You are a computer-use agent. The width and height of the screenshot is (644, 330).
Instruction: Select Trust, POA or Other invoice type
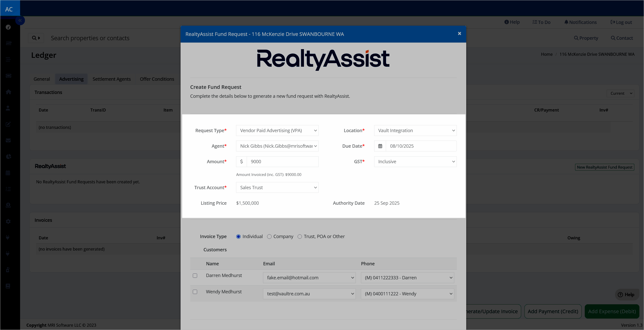(300, 237)
